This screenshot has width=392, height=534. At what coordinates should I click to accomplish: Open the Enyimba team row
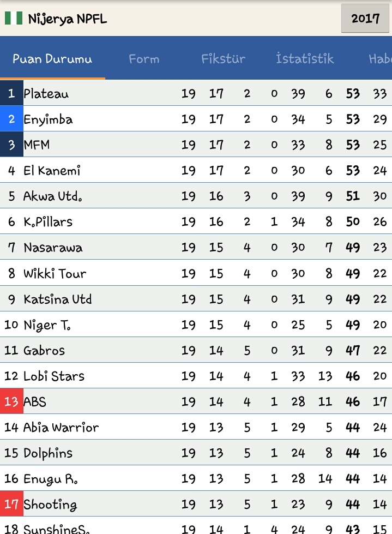coord(196,118)
